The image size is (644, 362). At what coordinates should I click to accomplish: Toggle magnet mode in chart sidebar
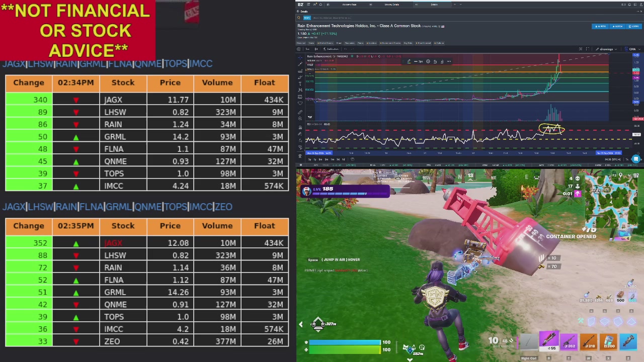(300, 127)
